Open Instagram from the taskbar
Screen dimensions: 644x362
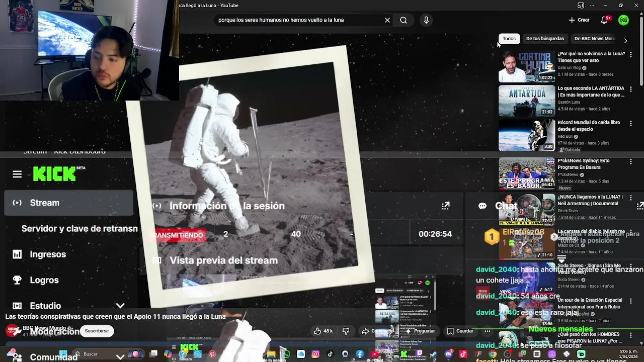tap(315, 354)
